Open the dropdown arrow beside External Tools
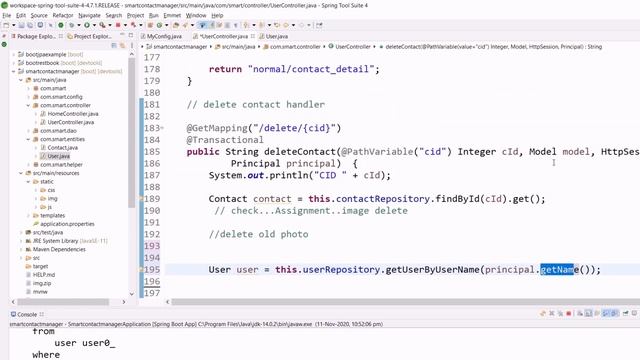Viewport: 640px width, 360px height. click(x=110, y=25)
